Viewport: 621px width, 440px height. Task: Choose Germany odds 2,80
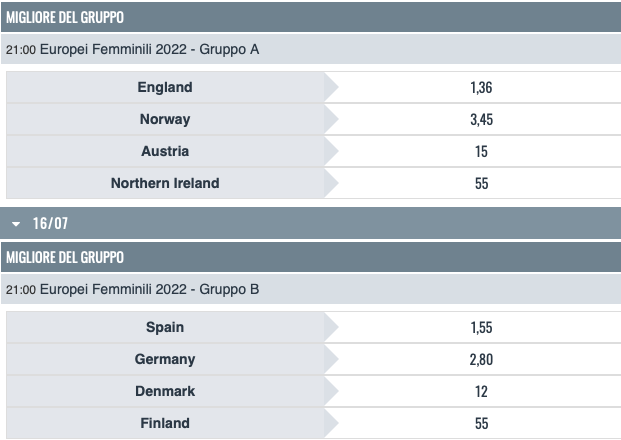481,359
